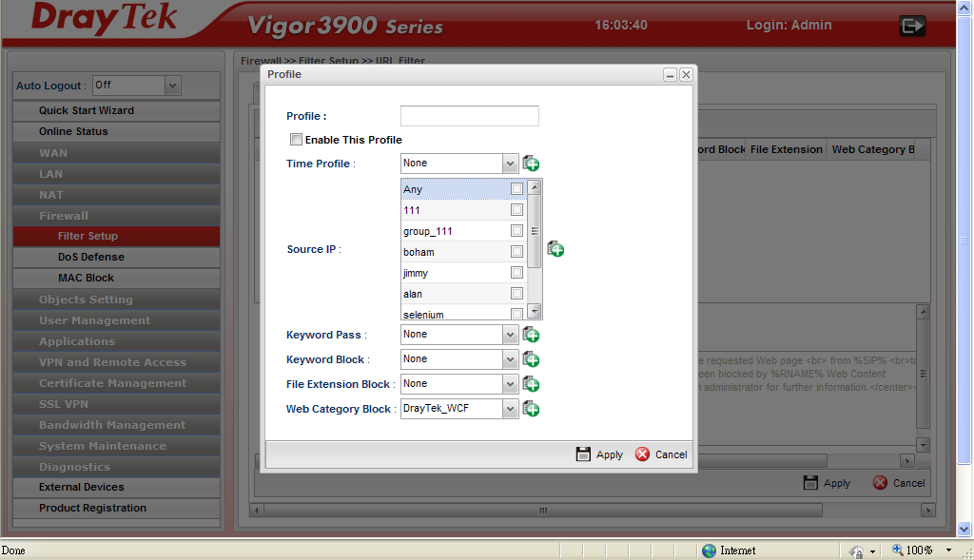Image resolution: width=974 pixels, height=560 pixels.
Task: Open the DoS Defense submenu
Action: tap(116, 257)
